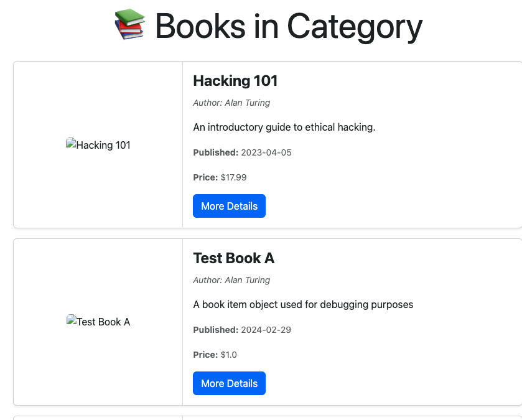The image size is (522, 420).
Task: Click the Hacking 101 book title
Action: (235, 81)
